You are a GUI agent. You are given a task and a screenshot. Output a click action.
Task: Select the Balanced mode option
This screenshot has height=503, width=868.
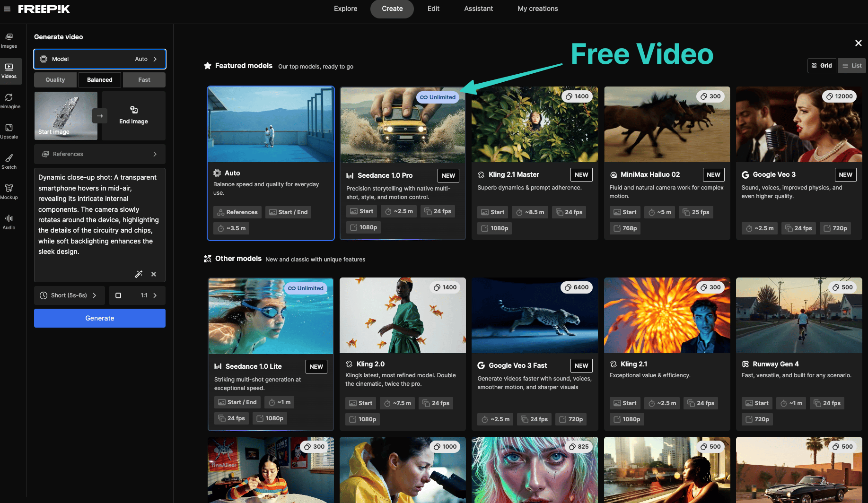(100, 80)
